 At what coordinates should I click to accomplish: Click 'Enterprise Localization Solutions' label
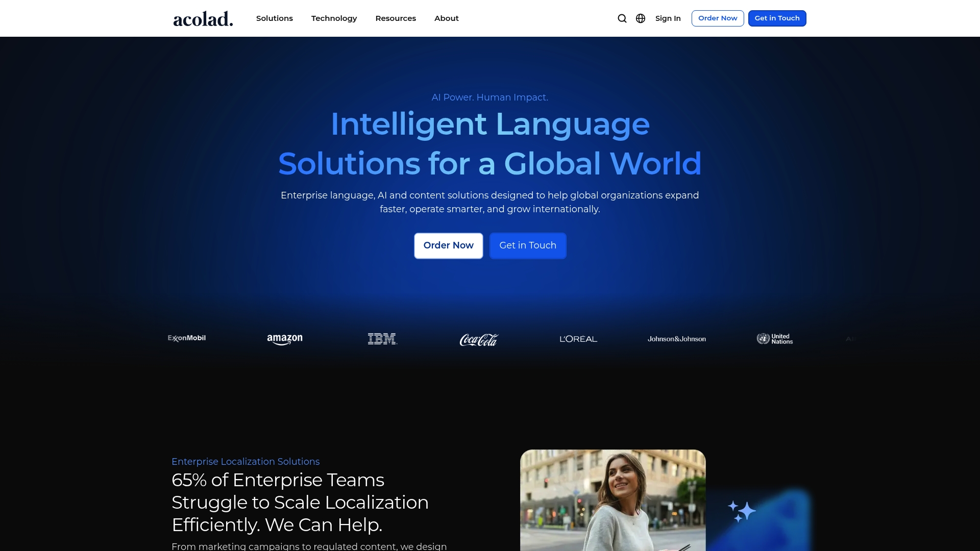pos(246,462)
